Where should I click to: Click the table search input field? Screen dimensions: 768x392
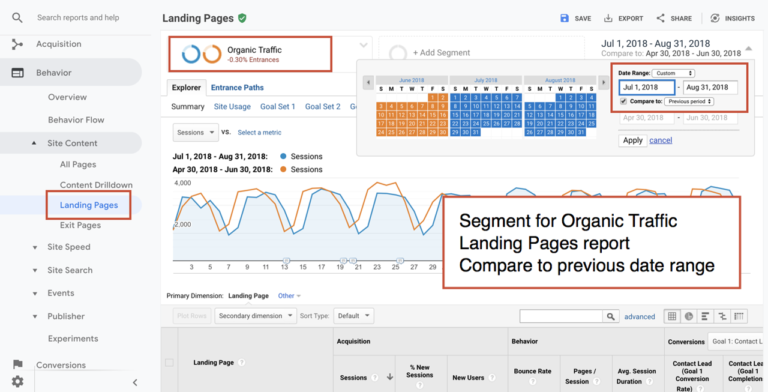pyautogui.click(x=561, y=316)
